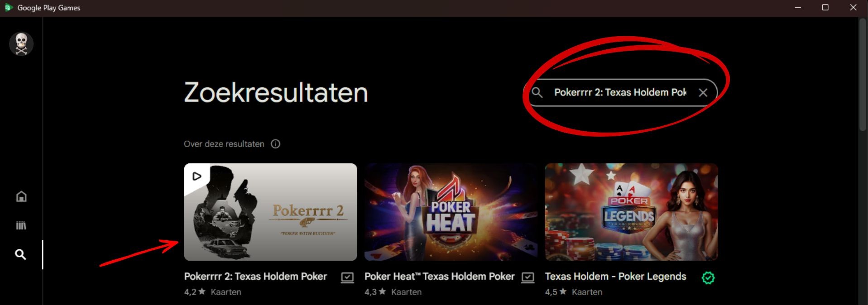Open the Texas Holdem - Poker Legends title
868x305 pixels.
(615, 276)
